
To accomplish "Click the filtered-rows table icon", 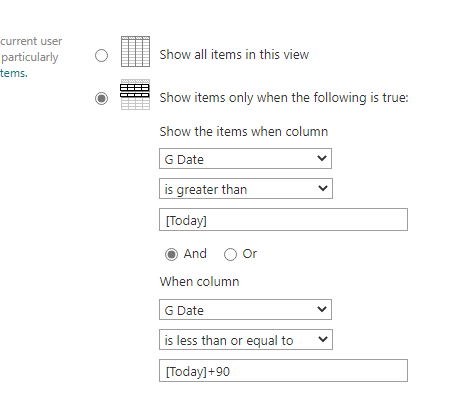I will pyautogui.click(x=135, y=95).
